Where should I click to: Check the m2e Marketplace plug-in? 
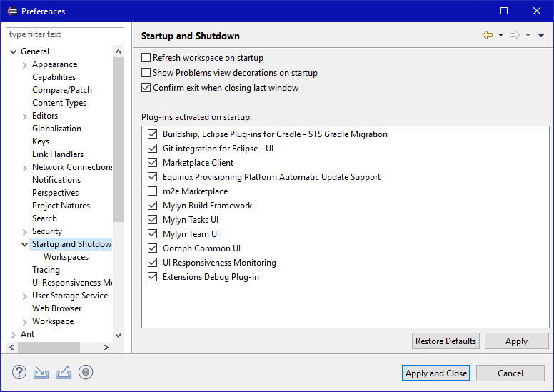tap(152, 191)
